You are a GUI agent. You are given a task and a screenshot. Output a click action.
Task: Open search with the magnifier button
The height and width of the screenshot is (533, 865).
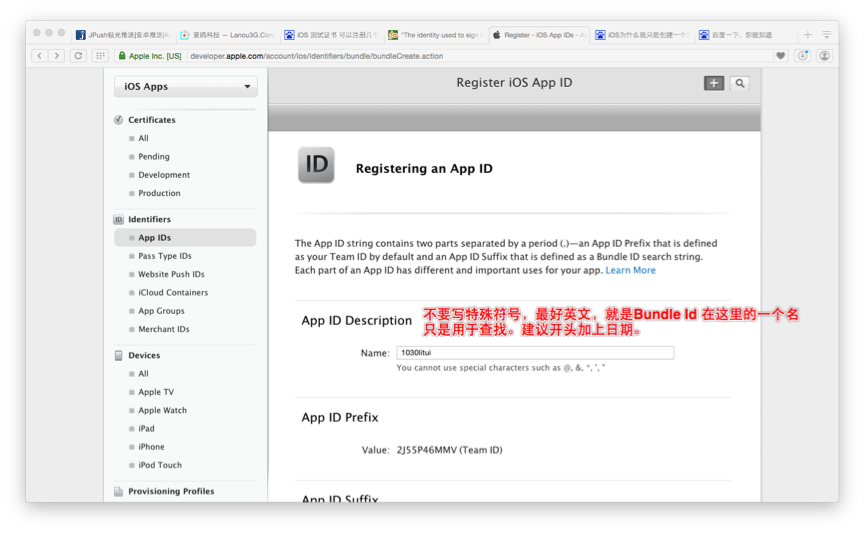point(740,83)
